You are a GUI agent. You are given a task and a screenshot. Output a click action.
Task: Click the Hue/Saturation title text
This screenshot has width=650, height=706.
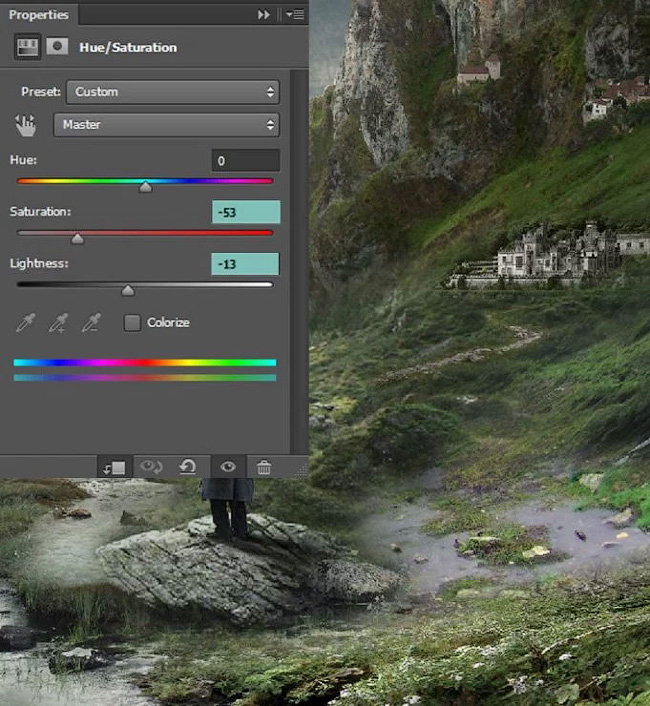pos(128,47)
